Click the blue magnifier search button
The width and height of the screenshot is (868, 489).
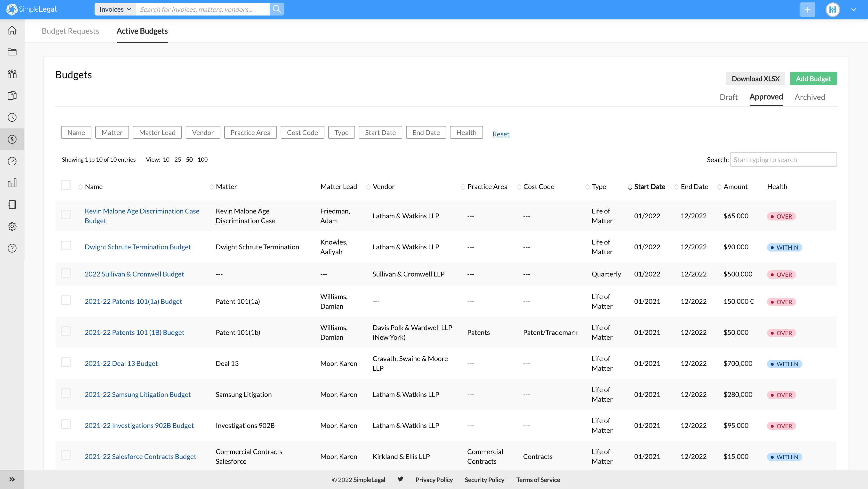(277, 9)
